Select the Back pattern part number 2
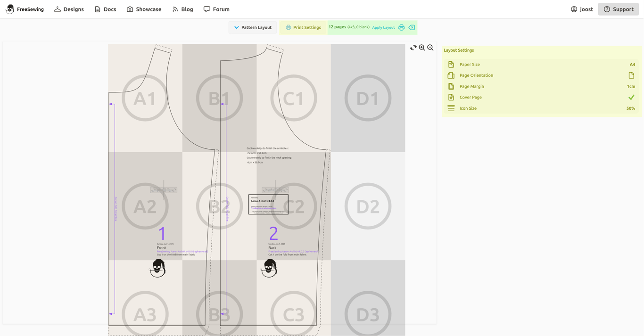The image size is (644, 336). coord(273,234)
